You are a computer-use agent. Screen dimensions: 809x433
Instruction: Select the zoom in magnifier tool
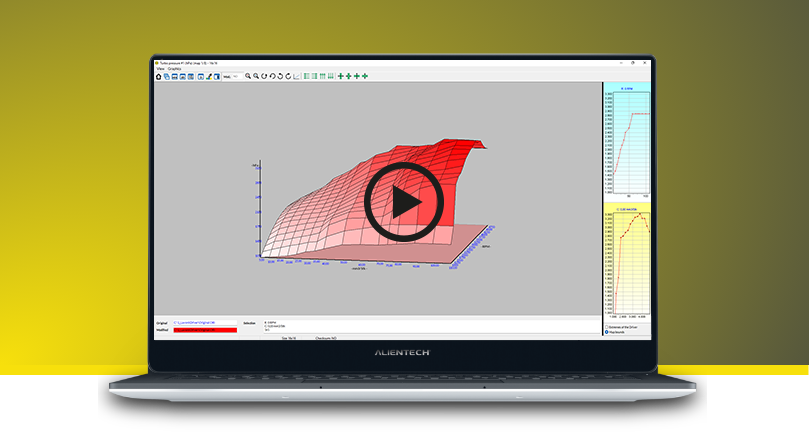[248, 76]
